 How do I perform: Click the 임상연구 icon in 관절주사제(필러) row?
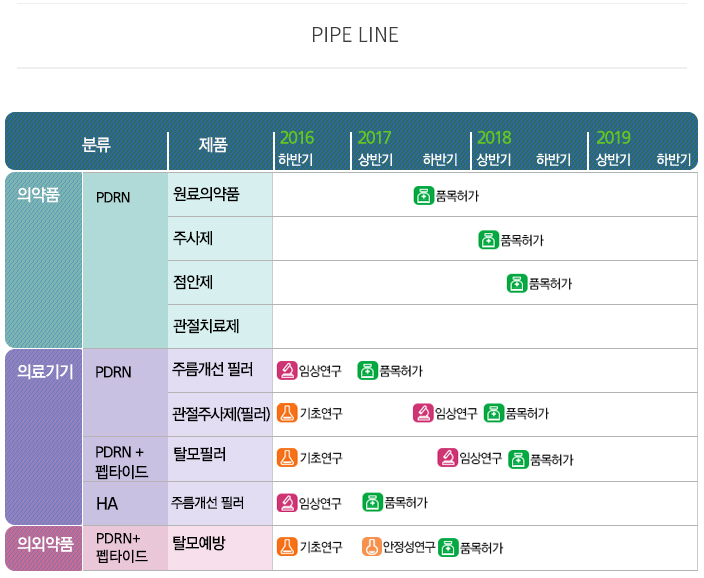pos(422,413)
